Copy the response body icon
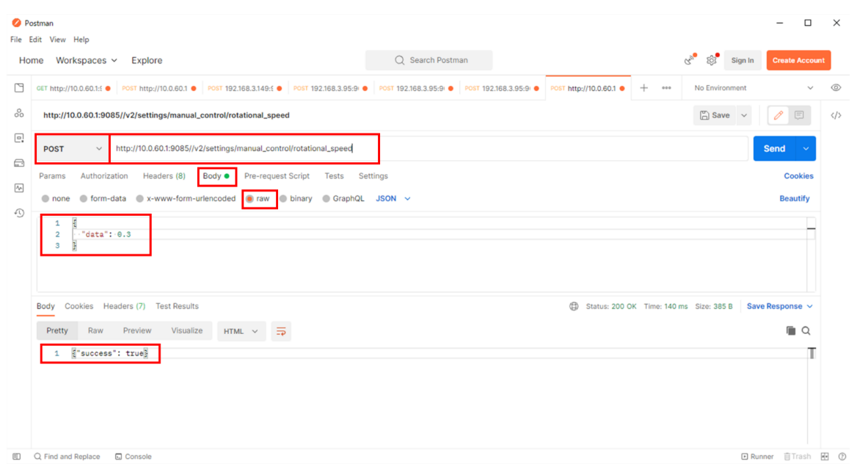This screenshot has height=475, width=868. (x=791, y=331)
